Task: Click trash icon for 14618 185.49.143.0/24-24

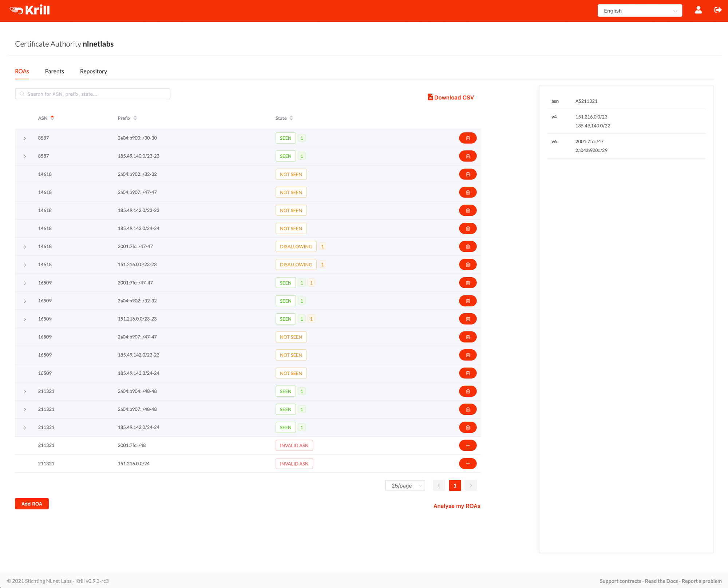Action: click(x=467, y=229)
